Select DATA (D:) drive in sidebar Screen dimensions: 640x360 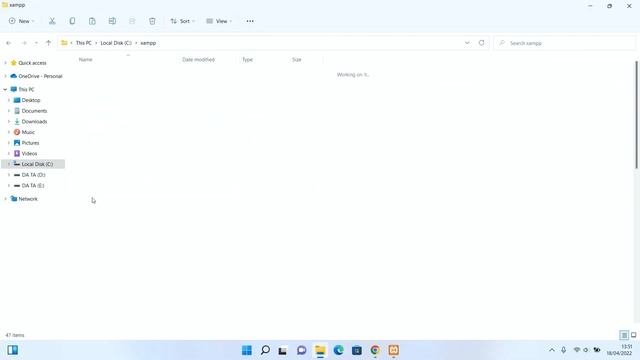(x=33, y=175)
